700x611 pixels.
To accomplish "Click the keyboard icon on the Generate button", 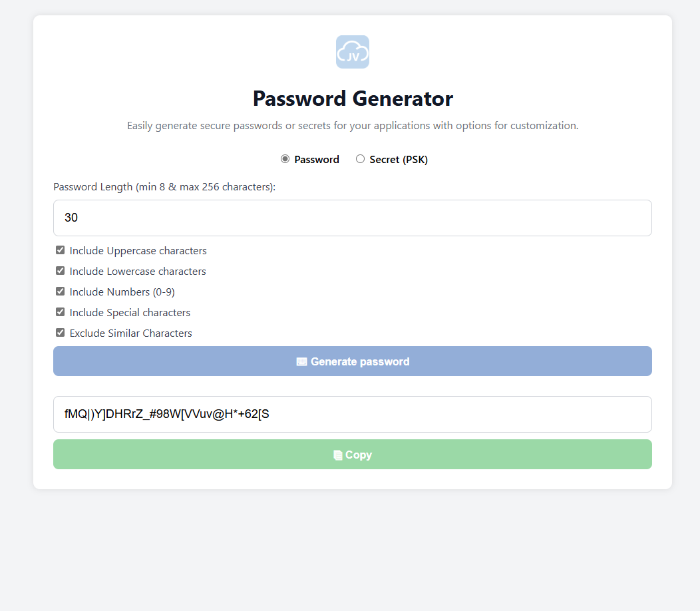I will (301, 362).
